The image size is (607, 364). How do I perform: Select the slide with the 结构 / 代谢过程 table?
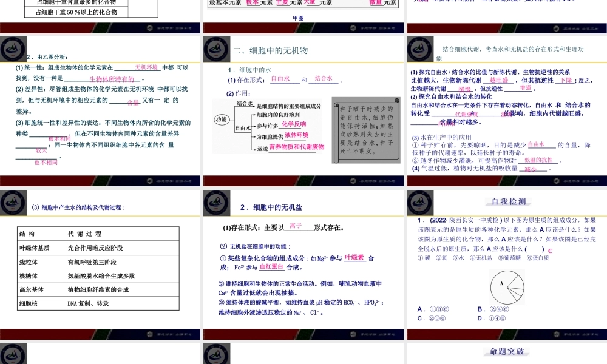pos(100,265)
